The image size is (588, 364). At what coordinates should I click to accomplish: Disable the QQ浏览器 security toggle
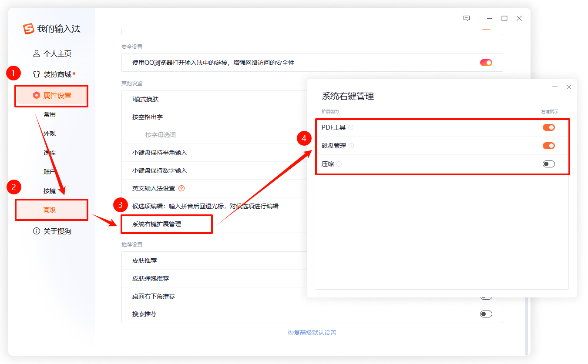coord(485,62)
